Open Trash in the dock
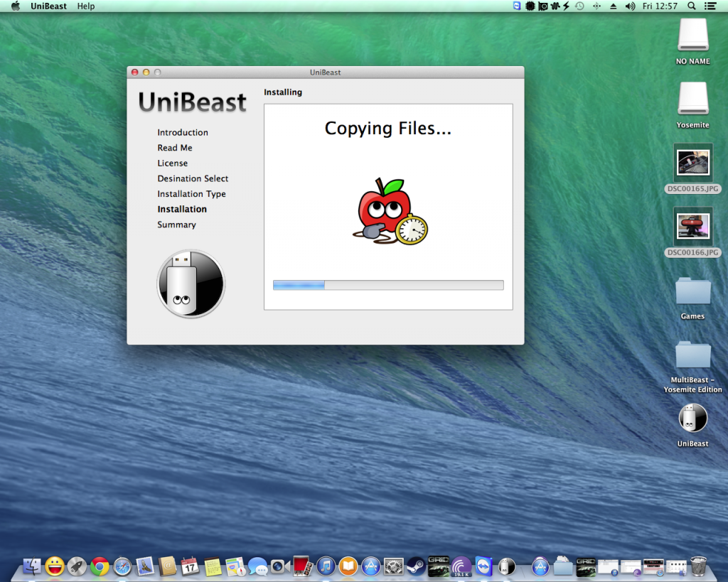 click(x=698, y=566)
